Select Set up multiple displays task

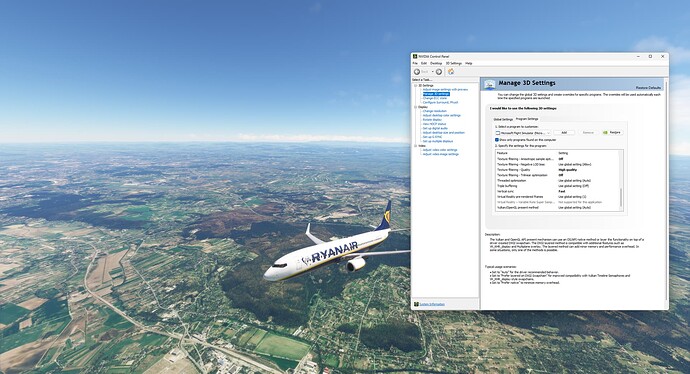pos(438,141)
